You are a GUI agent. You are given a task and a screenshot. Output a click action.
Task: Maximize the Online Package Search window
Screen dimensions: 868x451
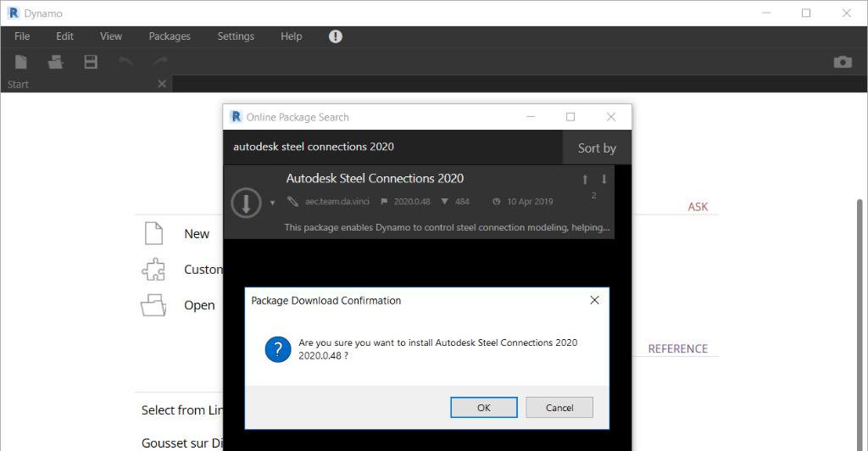pos(570,117)
